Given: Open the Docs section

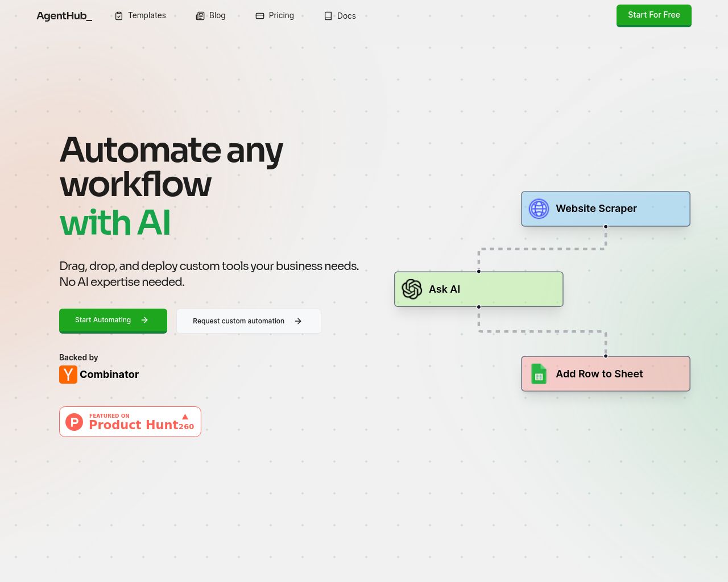Looking at the screenshot, I should (x=346, y=16).
